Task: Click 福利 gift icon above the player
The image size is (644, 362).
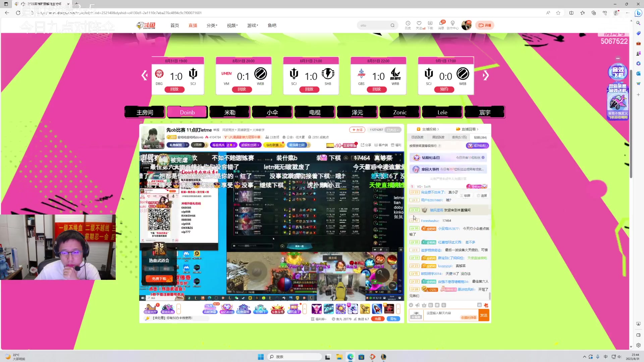Action: 396,145
